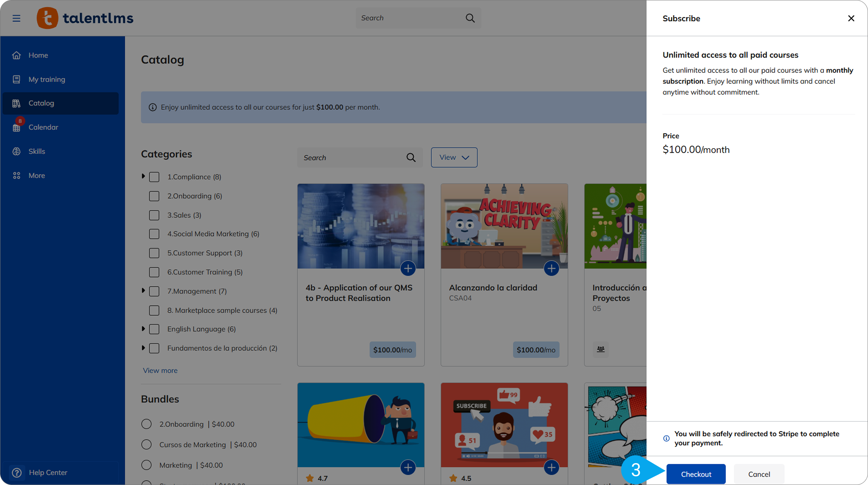Close the Subscribe panel
Viewport: 868px width, 485px height.
click(851, 18)
